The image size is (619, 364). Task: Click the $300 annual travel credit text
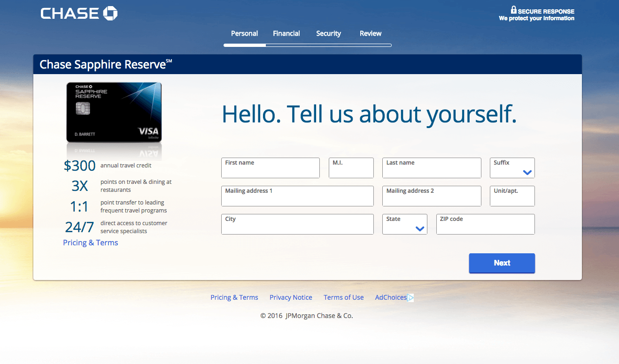[x=108, y=166]
